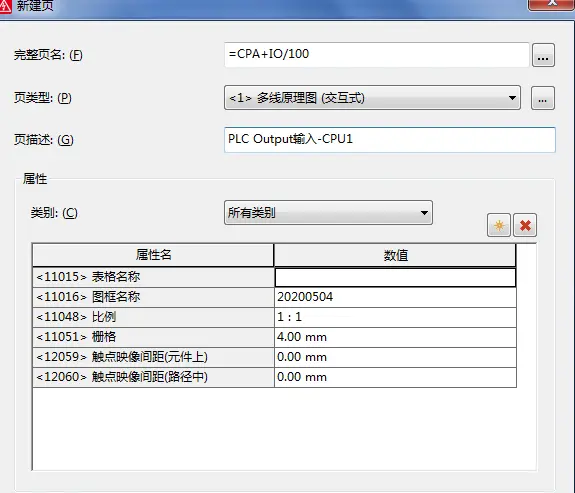The height and width of the screenshot is (493, 575).
Task: Select value cell for property 12059
Action: coord(395,357)
